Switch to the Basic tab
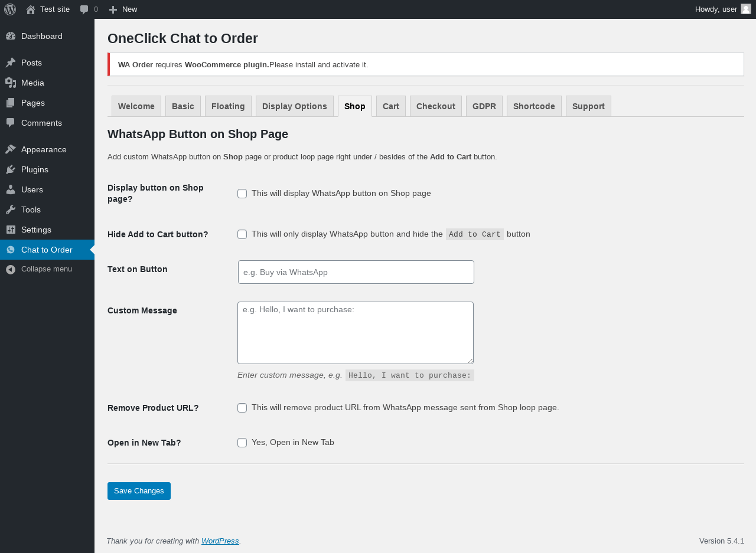 tap(183, 106)
